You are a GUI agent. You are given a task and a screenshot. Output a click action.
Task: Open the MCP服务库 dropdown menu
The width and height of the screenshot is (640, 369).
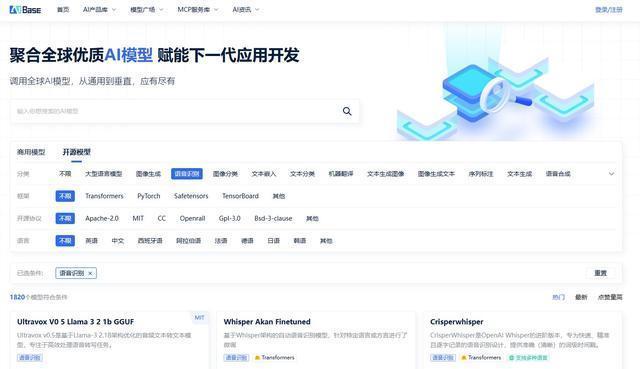coord(198,9)
